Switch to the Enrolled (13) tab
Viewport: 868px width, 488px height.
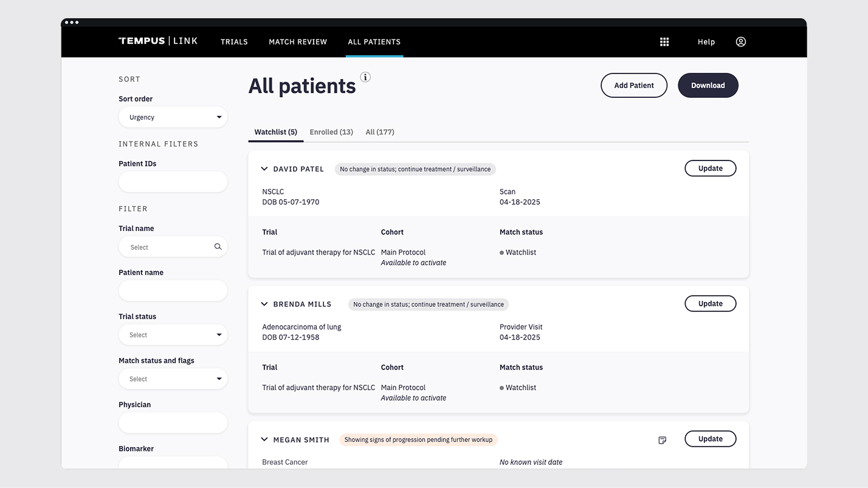tap(331, 132)
